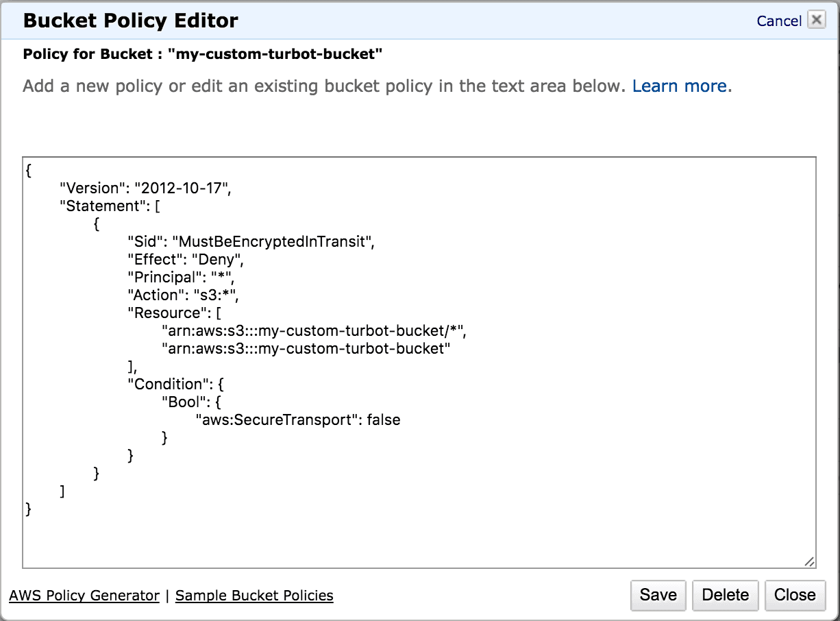840x621 pixels.
Task: Click the "Bool": { line
Action: (191, 402)
